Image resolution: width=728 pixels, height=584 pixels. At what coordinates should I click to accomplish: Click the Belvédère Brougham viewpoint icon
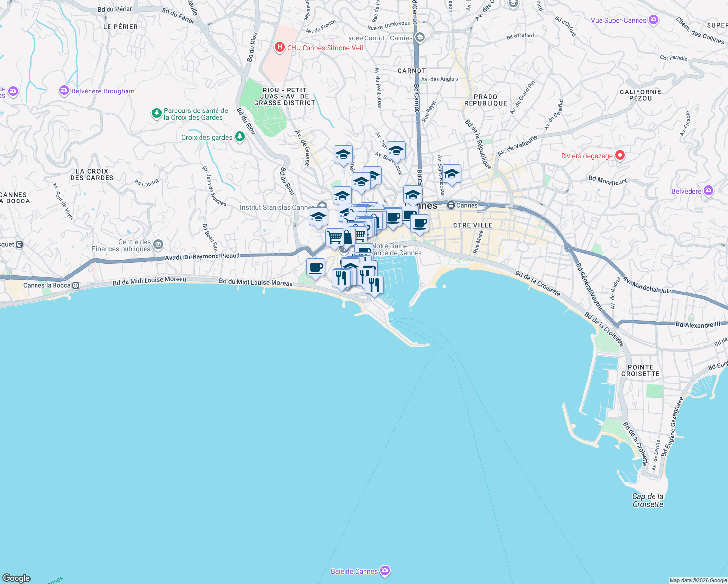(x=64, y=91)
